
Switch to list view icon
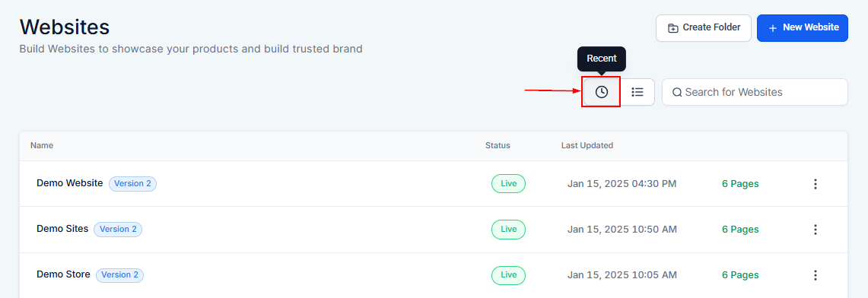tap(637, 92)
